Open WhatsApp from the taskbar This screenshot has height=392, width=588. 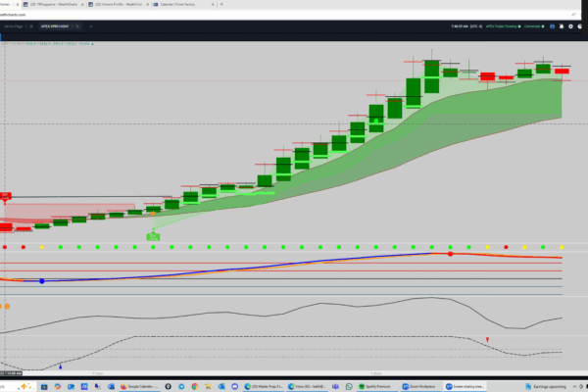tap(349, 386)
